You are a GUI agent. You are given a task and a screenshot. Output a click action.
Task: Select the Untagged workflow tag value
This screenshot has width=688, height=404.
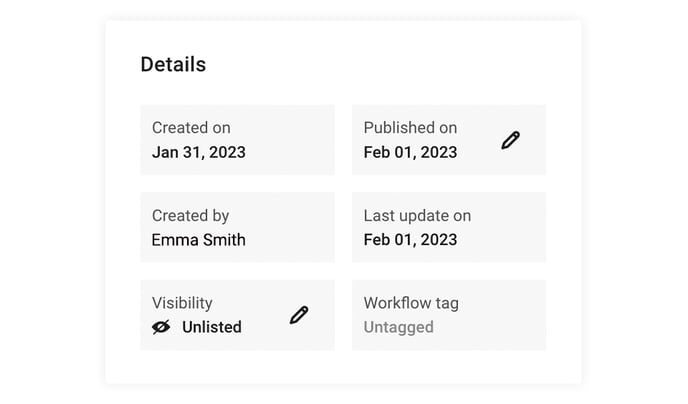(x=398, y=327)
